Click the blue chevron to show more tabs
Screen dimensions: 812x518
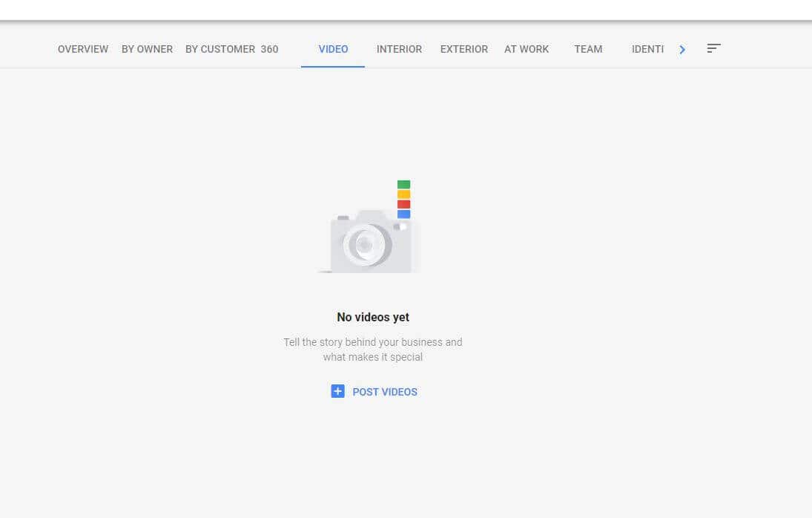click(682, 49)
